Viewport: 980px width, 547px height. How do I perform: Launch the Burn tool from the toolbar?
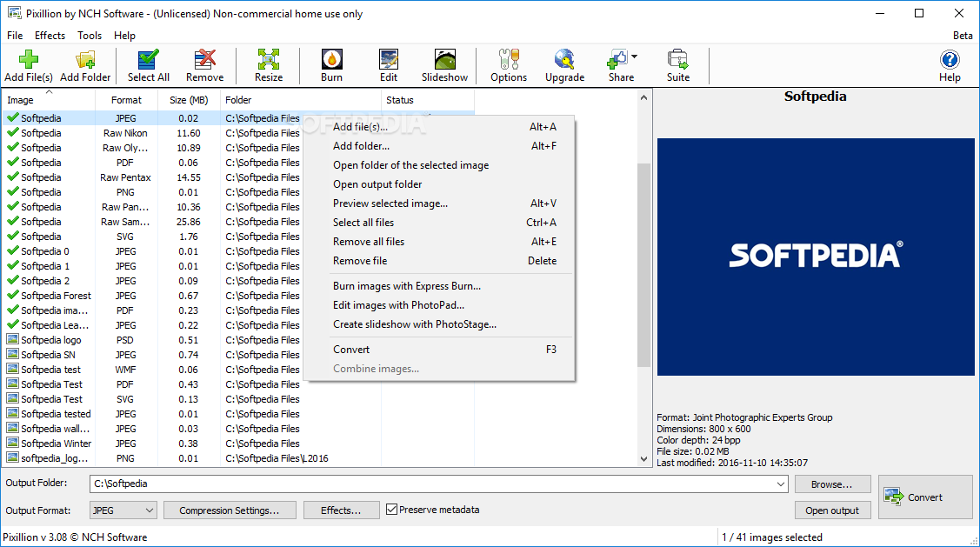coord(331,65)
